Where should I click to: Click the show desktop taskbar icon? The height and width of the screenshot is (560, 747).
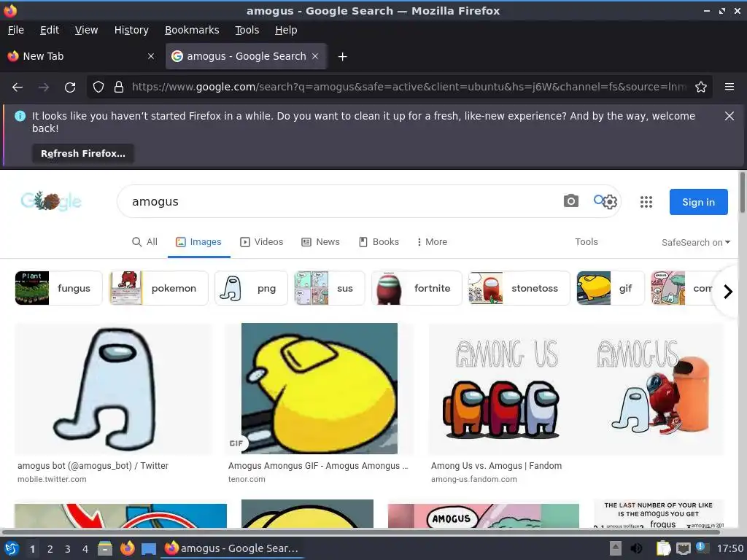[149, 549]
